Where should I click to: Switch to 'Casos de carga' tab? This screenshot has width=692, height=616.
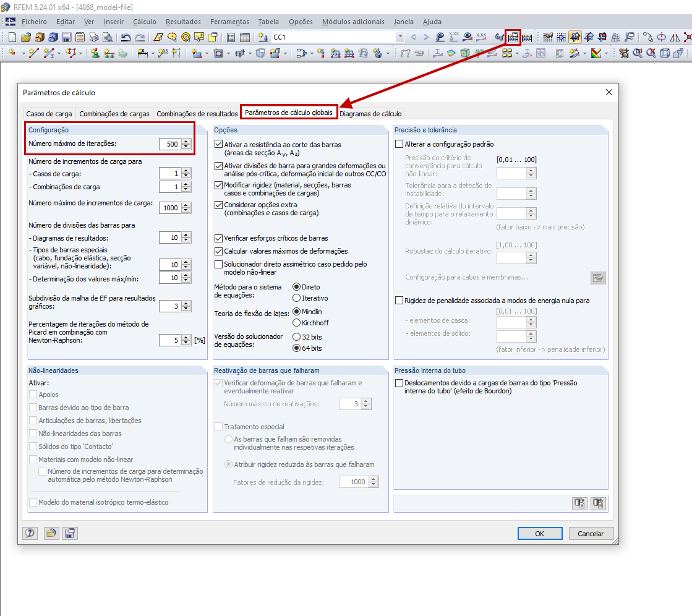click(x=49, y=114)
